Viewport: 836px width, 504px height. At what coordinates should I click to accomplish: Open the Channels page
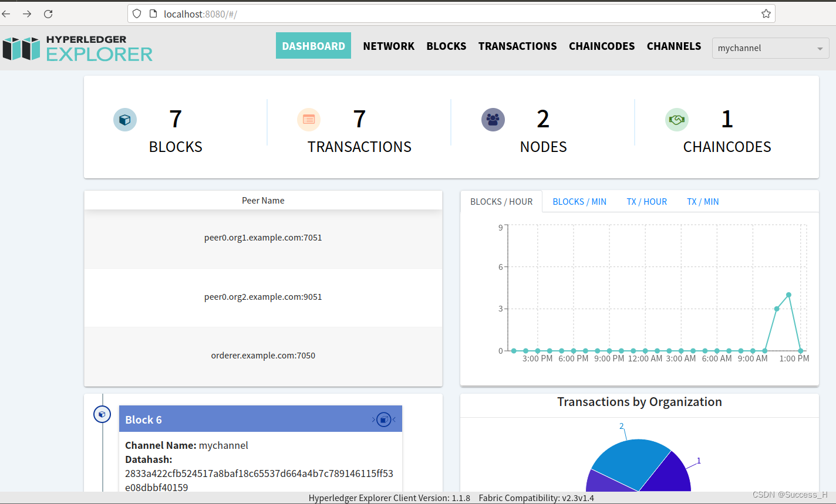[x=674, y=46]
